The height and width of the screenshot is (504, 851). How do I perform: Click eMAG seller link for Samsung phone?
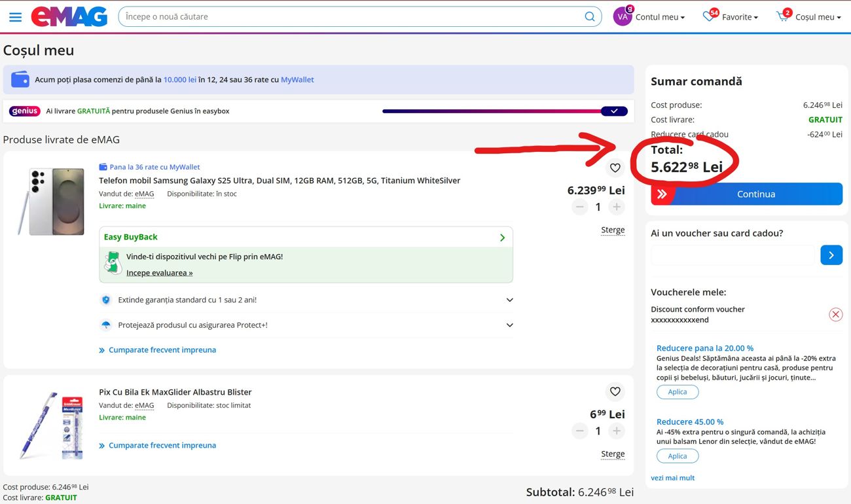point(144,194)
